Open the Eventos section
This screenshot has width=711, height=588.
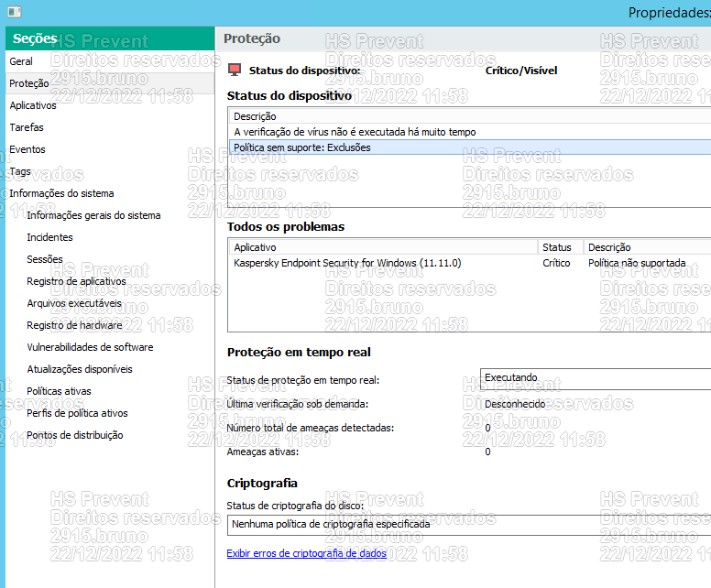[x=27, y=149]
